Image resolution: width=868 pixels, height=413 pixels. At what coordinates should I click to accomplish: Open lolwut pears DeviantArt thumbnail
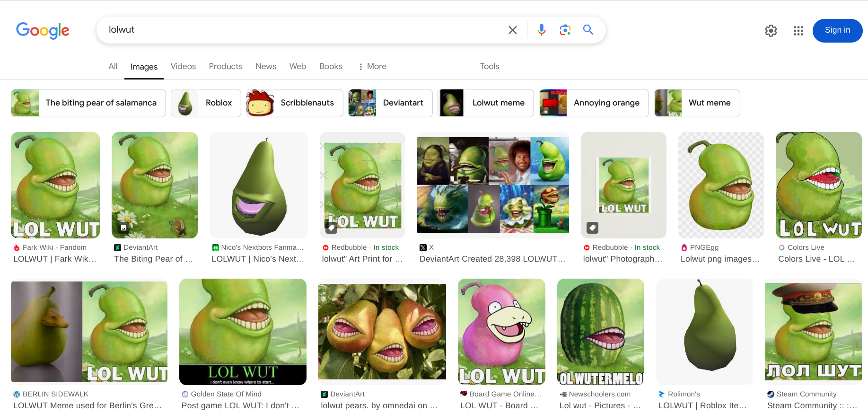click(x=382, y=332)
